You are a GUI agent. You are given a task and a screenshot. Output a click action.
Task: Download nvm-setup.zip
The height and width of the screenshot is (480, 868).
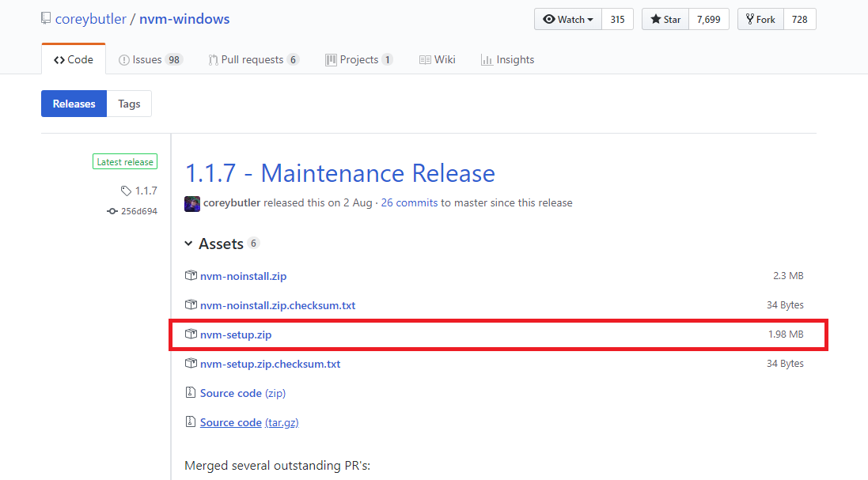[236, 334]
